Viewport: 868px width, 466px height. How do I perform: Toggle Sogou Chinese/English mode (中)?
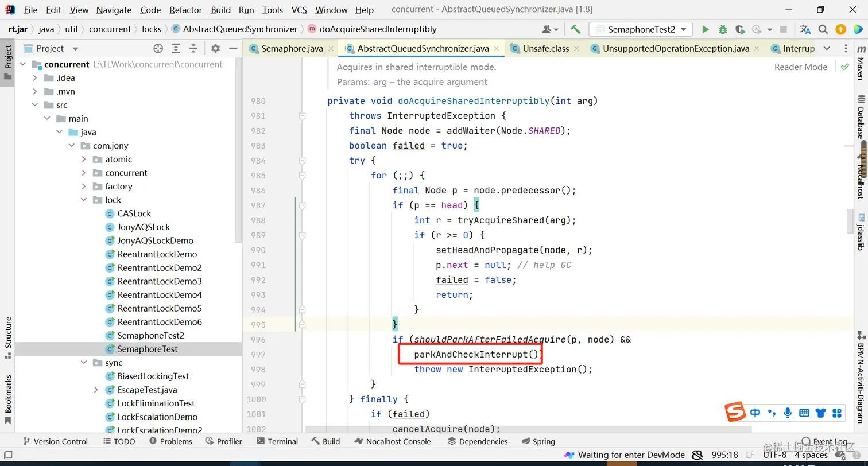point(755,413)
